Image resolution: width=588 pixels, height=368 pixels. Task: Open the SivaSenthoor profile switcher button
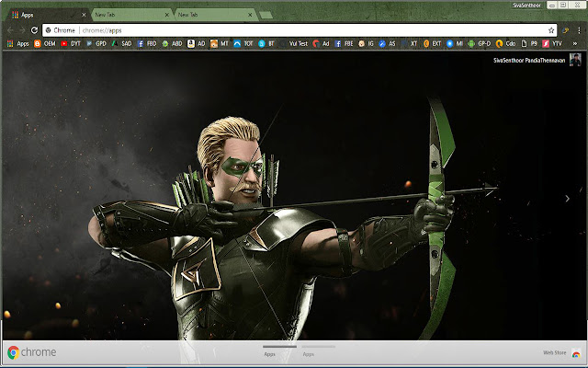coord(526,6)
